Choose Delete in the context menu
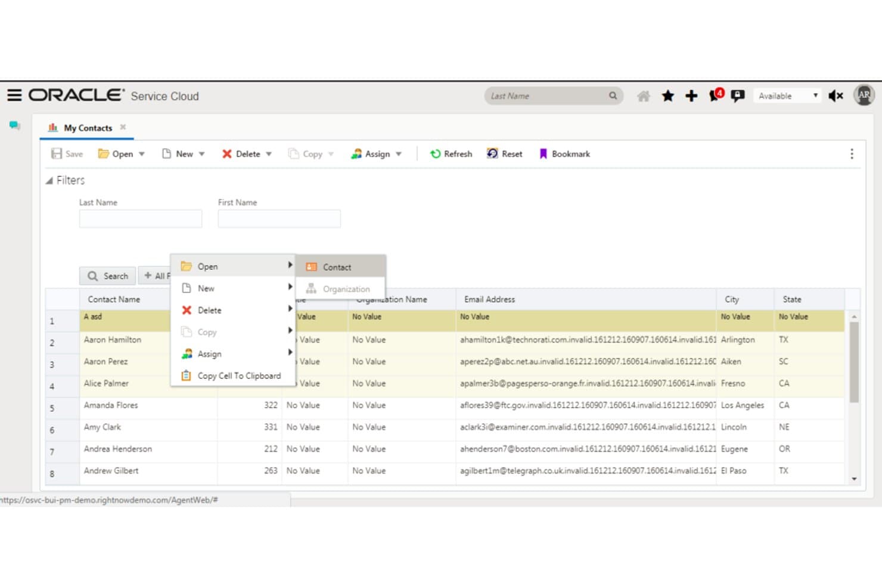 [233, 310]
